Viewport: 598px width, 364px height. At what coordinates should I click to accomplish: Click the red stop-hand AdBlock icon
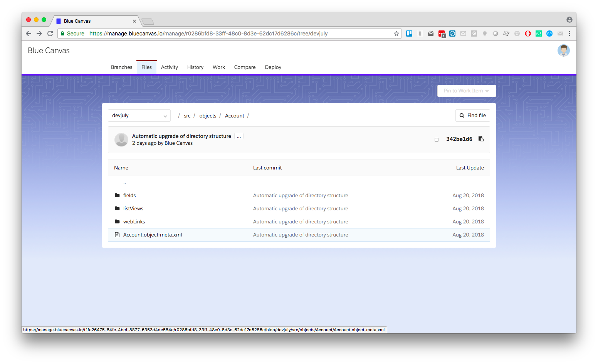(x=528, y=34)
